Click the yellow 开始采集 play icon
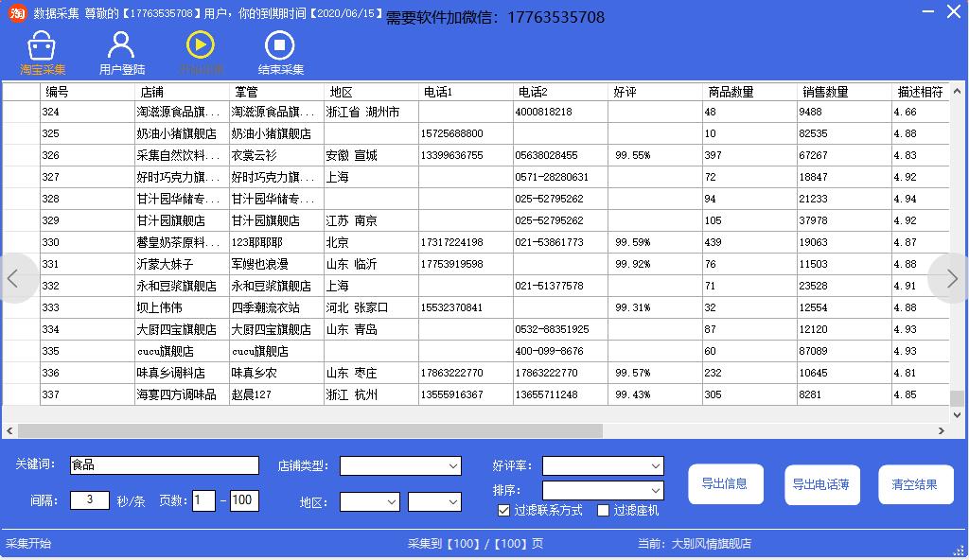This screenshot has width=969, height=560. 199,45
